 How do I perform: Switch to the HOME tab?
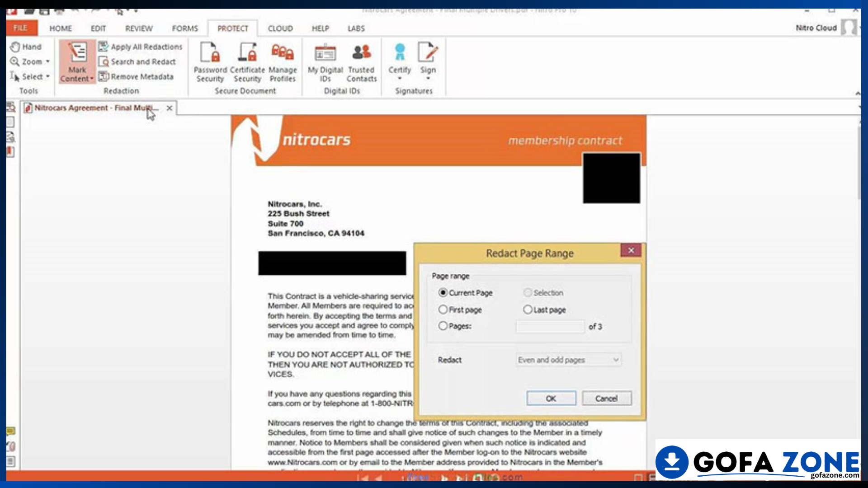61,28
